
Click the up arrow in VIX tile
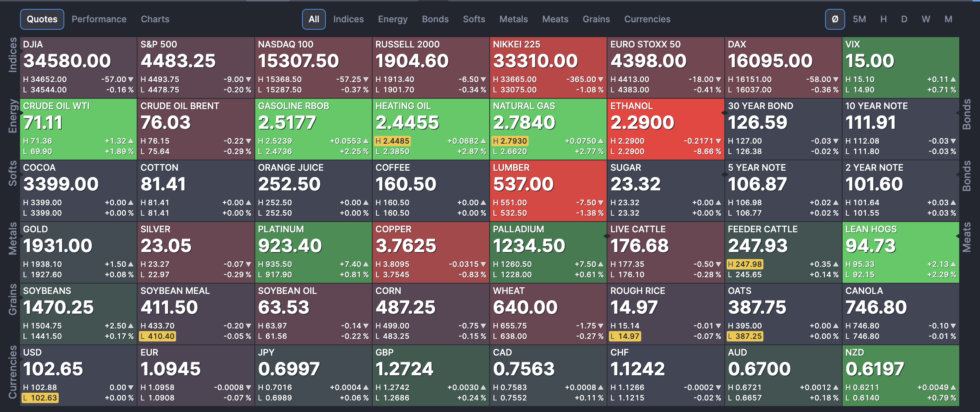click(x=953, y=79)
